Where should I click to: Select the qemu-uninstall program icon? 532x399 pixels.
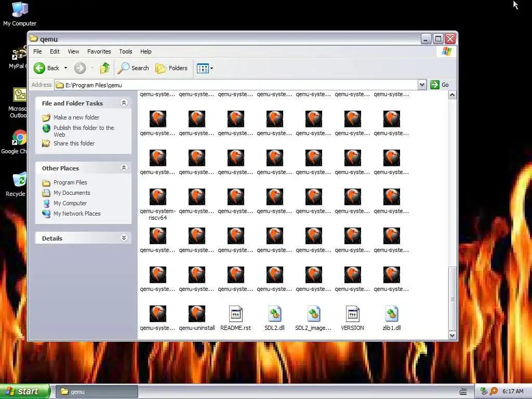(x=197, y=314)
